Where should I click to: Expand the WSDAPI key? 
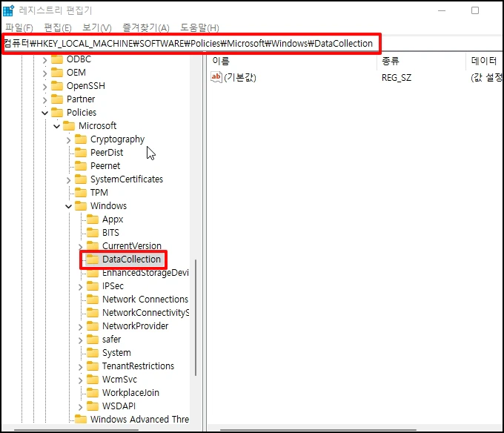click(80, 406)
